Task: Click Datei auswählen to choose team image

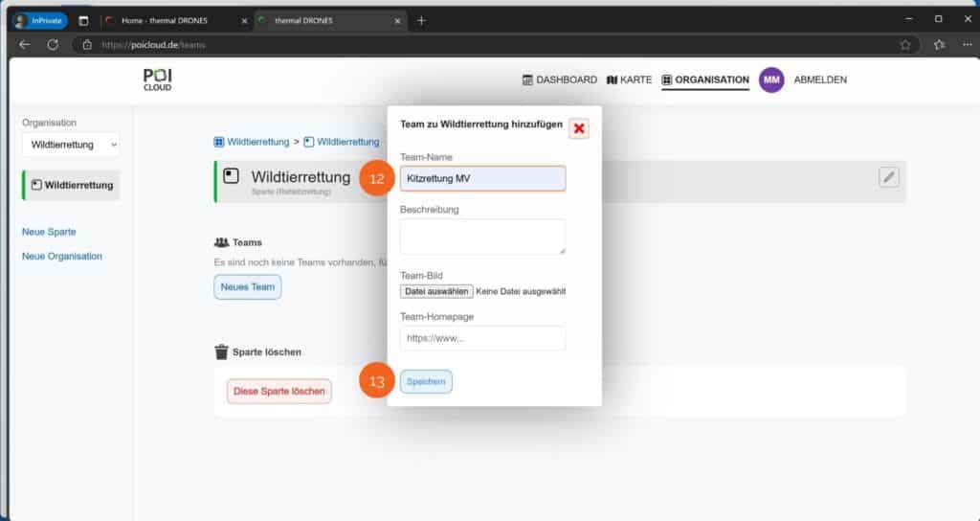Action: pyautogui.click(x=436, y=291)
